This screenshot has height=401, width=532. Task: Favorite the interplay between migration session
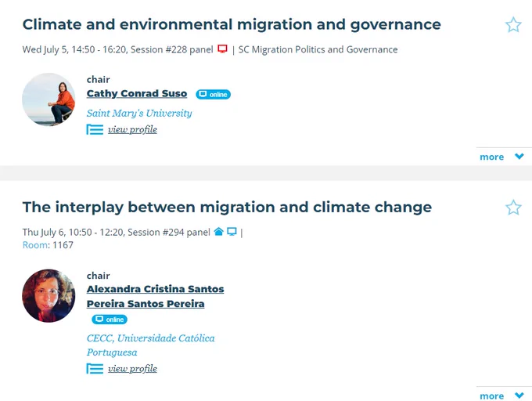pos(513,208)
